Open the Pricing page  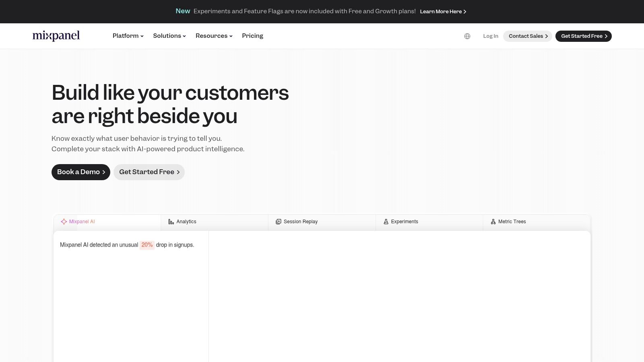[x=252, y=36]
